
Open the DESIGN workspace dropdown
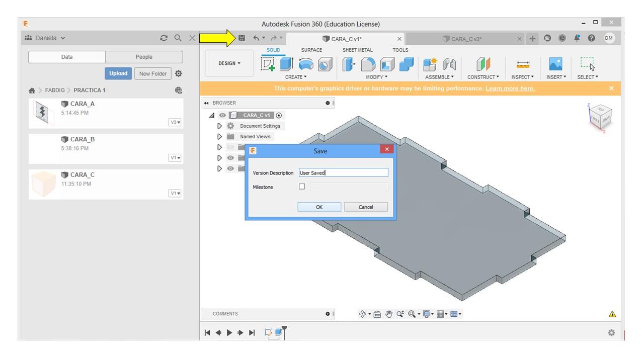click(229, 63)
